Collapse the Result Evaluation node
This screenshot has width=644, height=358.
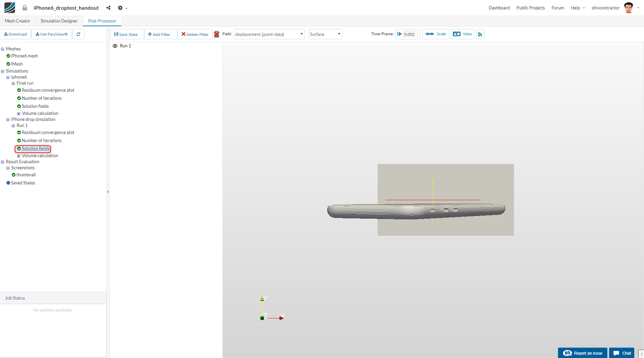click(x=3, y=162)
